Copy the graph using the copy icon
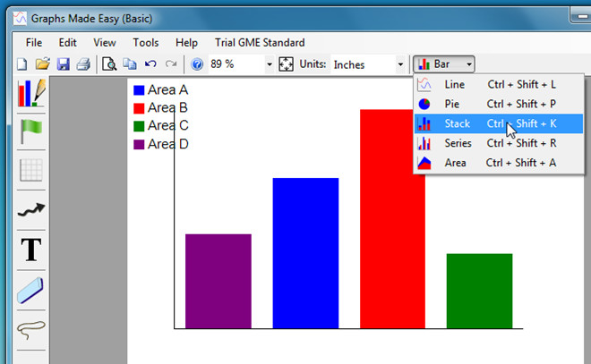591x364 pixels. click(130, 64)
